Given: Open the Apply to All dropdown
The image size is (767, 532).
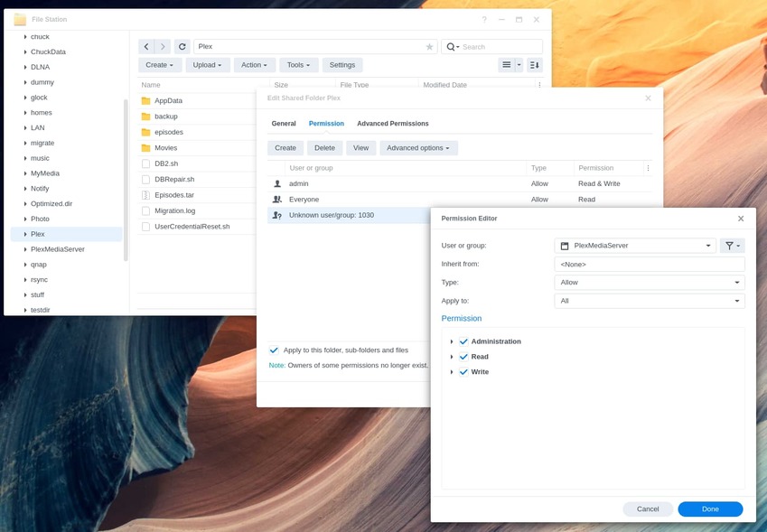Looking at the screenshot, I should click(x=650, y=301).
